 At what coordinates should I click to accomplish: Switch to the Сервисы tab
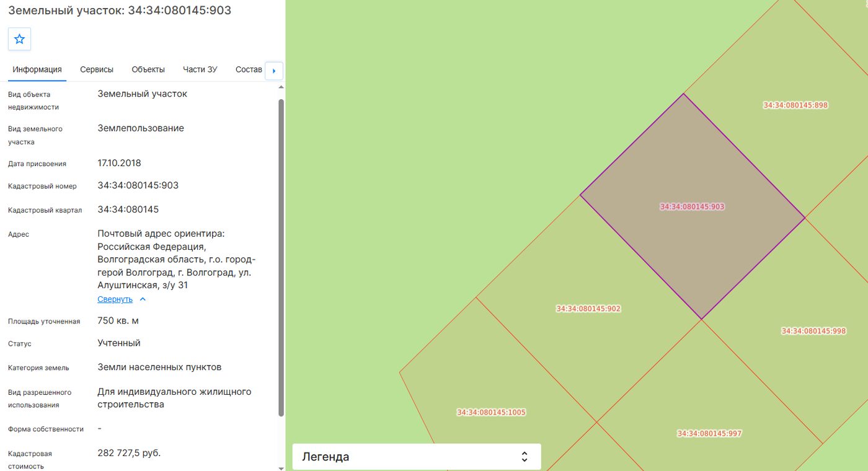(x=97, y=69)
